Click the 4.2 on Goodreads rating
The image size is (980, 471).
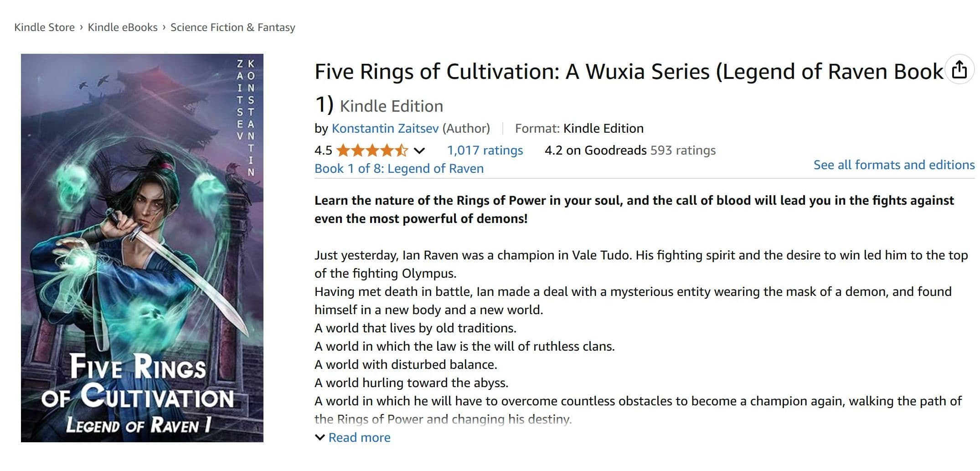(595, 150)
